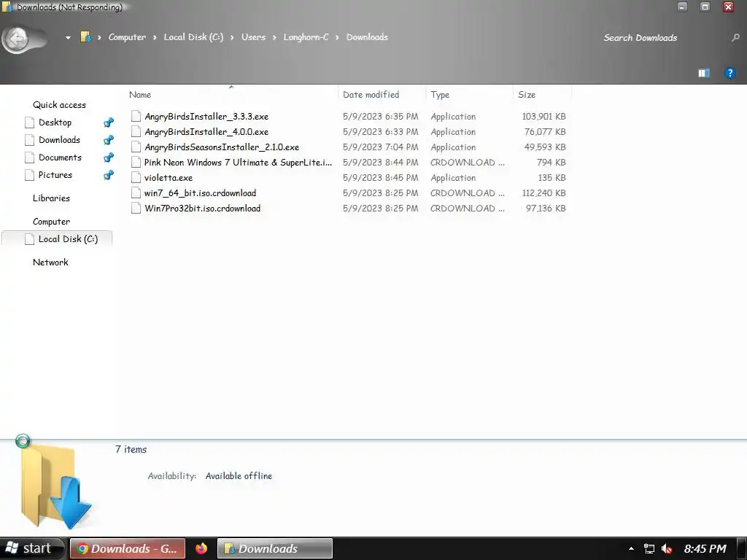The width and height of the screenshot is (747, 560).
Task: Click file icon of AngryBirdsInstaller_4.0.0.exe
Action: (136, 131)
